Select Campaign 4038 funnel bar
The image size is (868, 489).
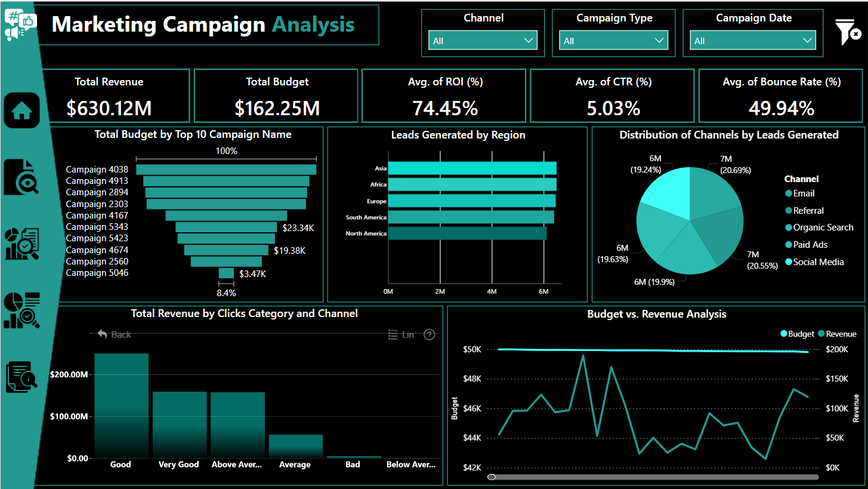coord(226,170)
